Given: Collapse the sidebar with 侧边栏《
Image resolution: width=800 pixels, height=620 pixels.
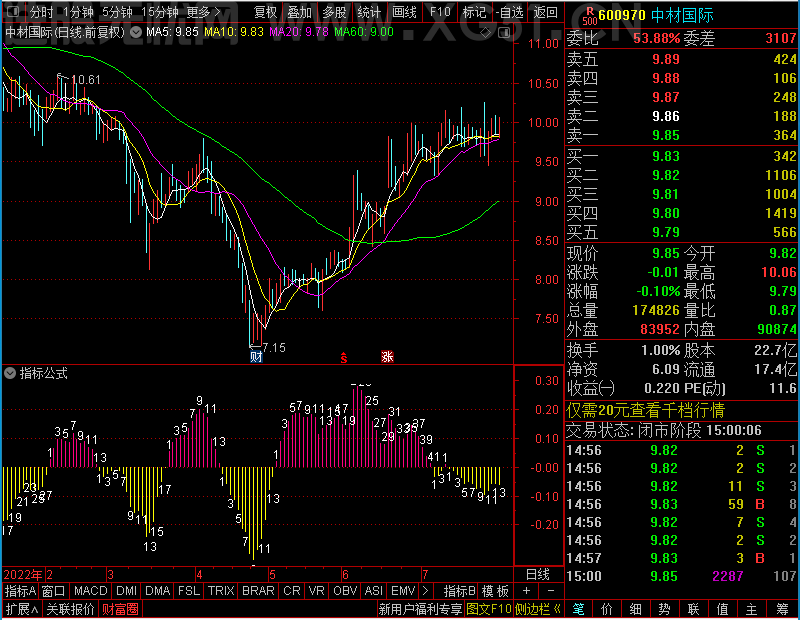Looking at the screenshot, I should click(538, 609).
